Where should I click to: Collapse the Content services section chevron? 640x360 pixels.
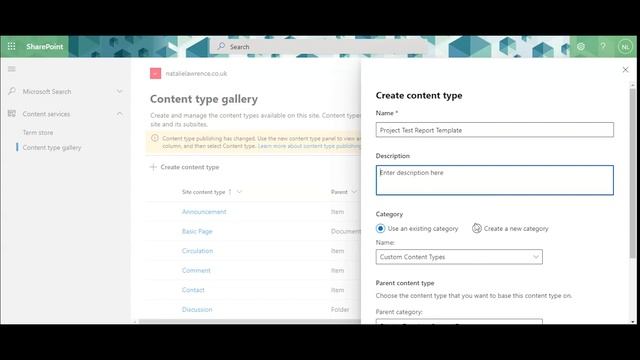coord(119,114)
